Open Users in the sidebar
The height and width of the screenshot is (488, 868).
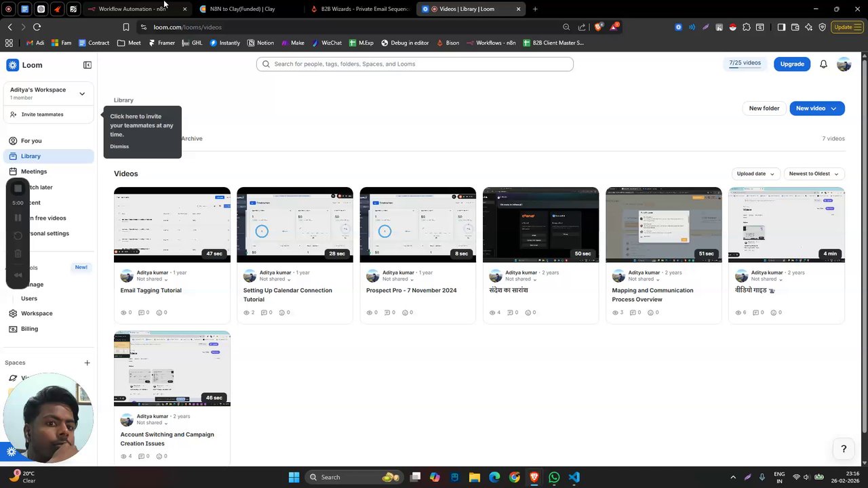coord(29,298)
